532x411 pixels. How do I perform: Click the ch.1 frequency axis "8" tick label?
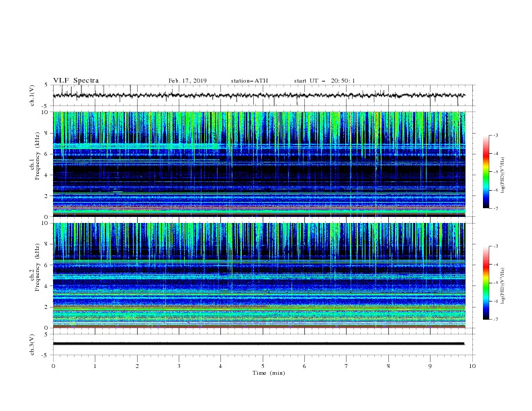[x=47, y=133]
